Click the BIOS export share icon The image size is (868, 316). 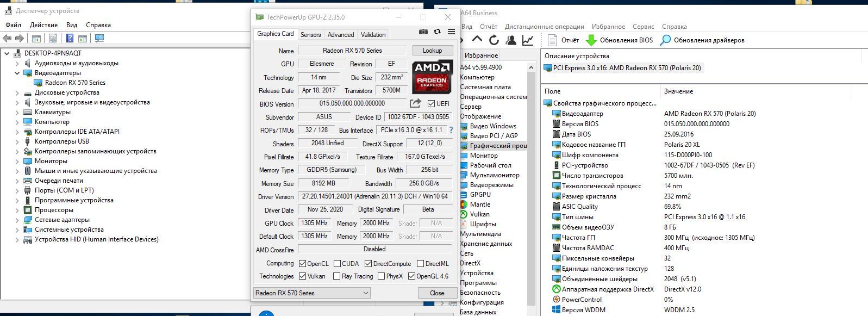coord(415,103)
